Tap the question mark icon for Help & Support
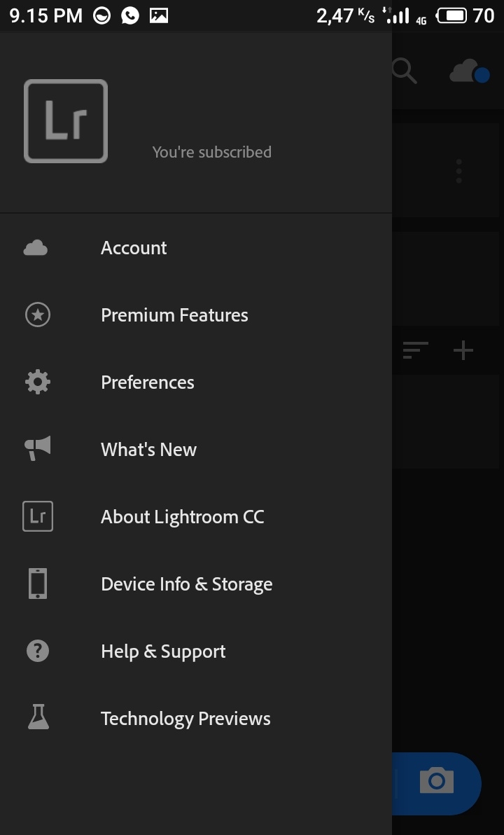 (x=38, y=651)
